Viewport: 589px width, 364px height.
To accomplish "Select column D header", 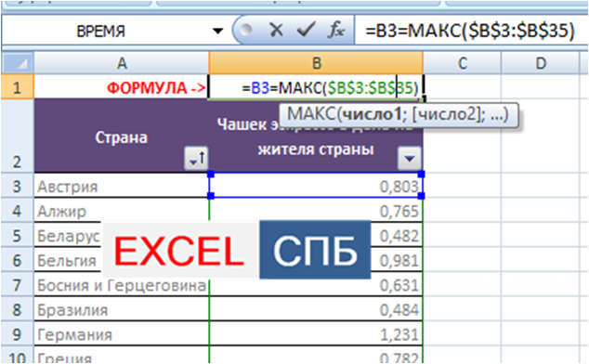I will (540, 63).
